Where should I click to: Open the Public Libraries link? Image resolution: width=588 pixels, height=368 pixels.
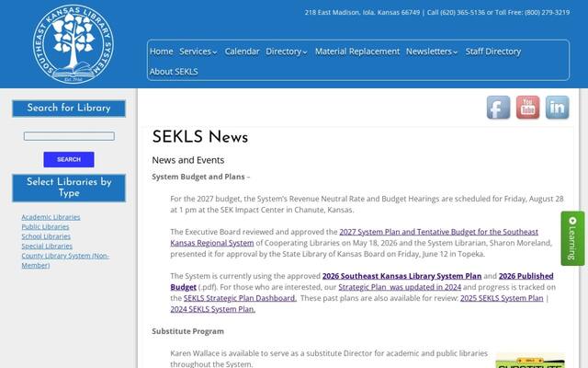45,227
